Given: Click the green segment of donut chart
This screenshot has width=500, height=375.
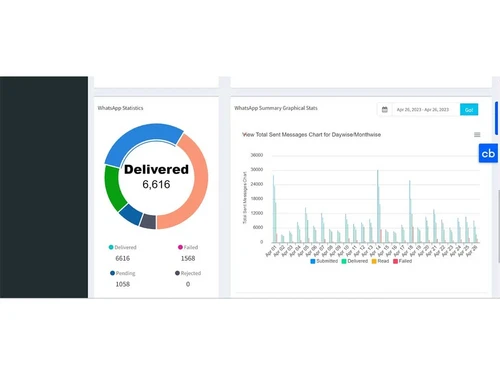Looking at the screenshot, I should pos(113,188).
